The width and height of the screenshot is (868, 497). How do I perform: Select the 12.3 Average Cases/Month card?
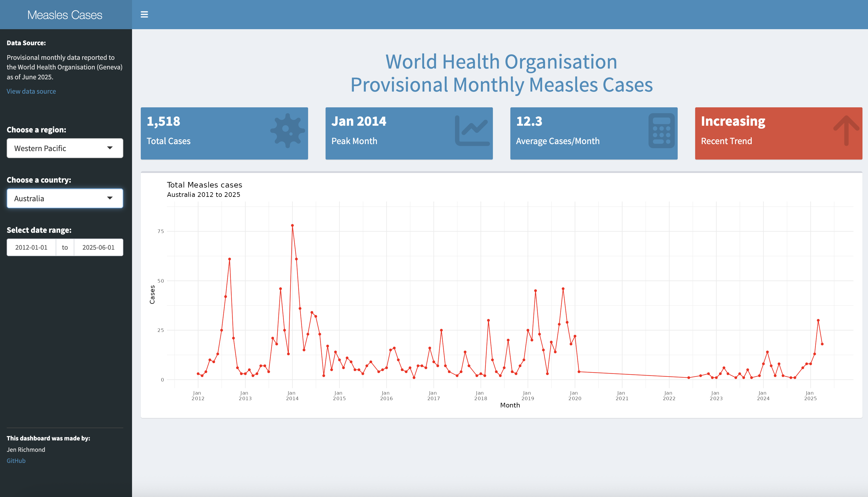(594, 134)
